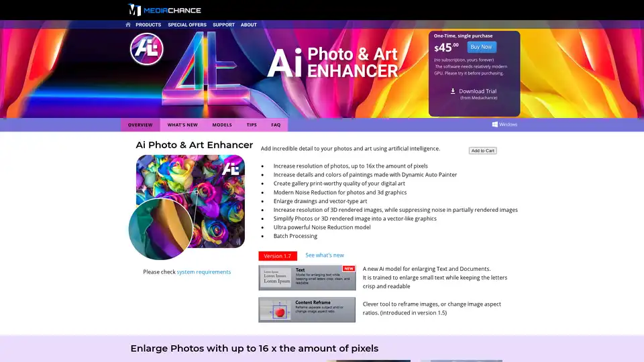This screenshot has width=644, height=362.
Task: Switch to the What's New tab
Action: coord(182,125)
